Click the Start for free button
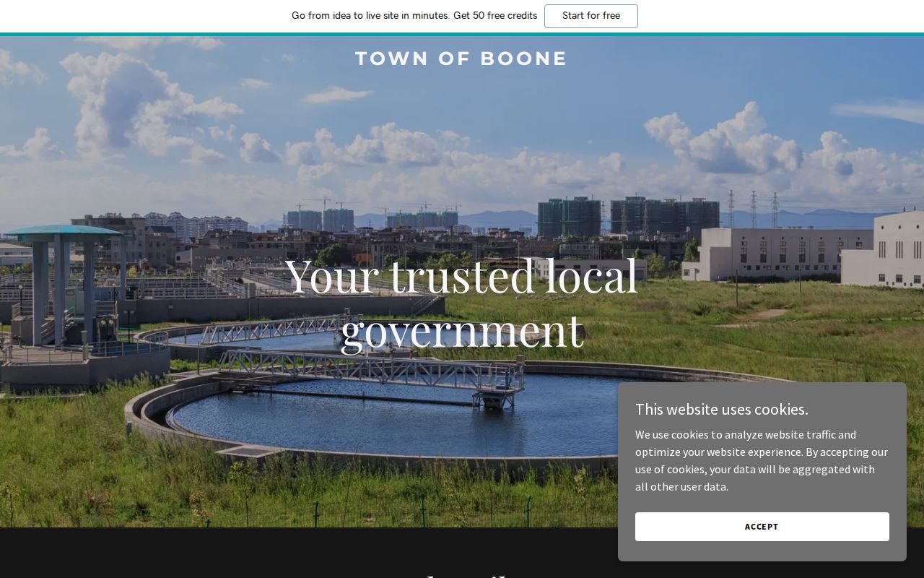The image size is (924, 578). pyautogui.click(x=590, y=16)
